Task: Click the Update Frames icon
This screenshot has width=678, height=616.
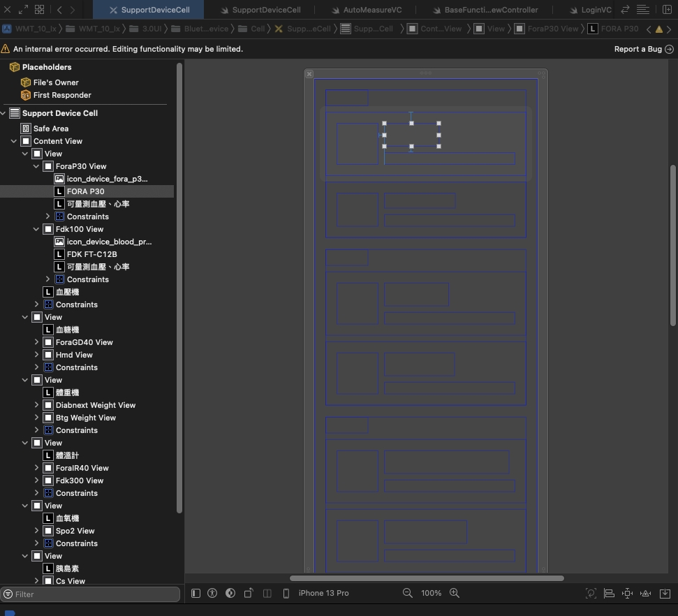Action: [x=591, y=593]
